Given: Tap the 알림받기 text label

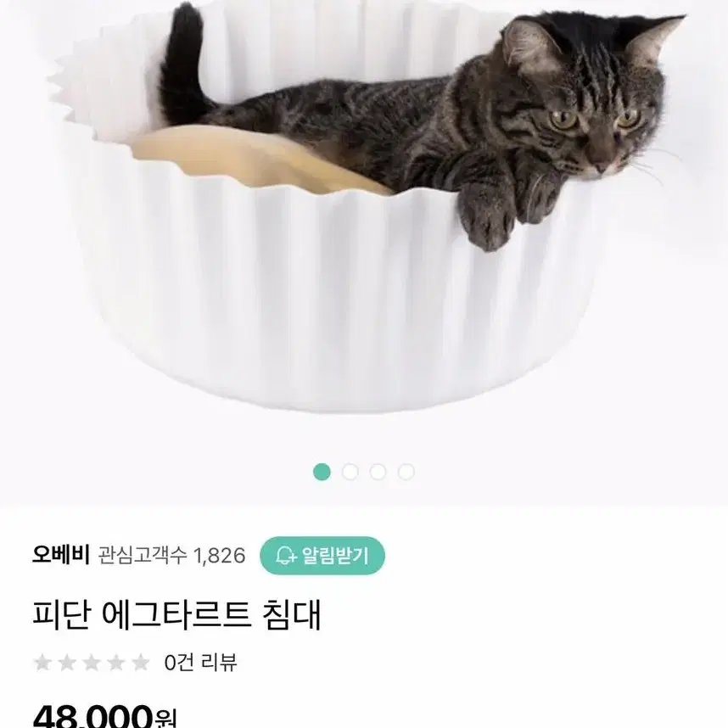Looking at the screenshot, I should point(336,555).
